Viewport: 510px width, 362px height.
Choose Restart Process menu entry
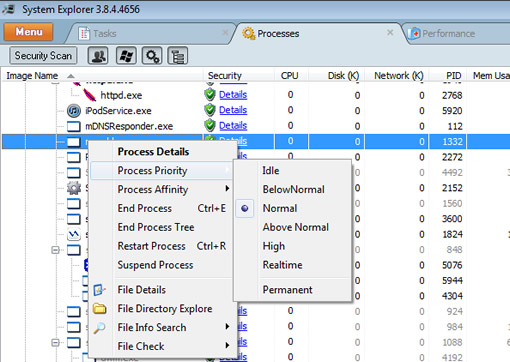(161, 246)
